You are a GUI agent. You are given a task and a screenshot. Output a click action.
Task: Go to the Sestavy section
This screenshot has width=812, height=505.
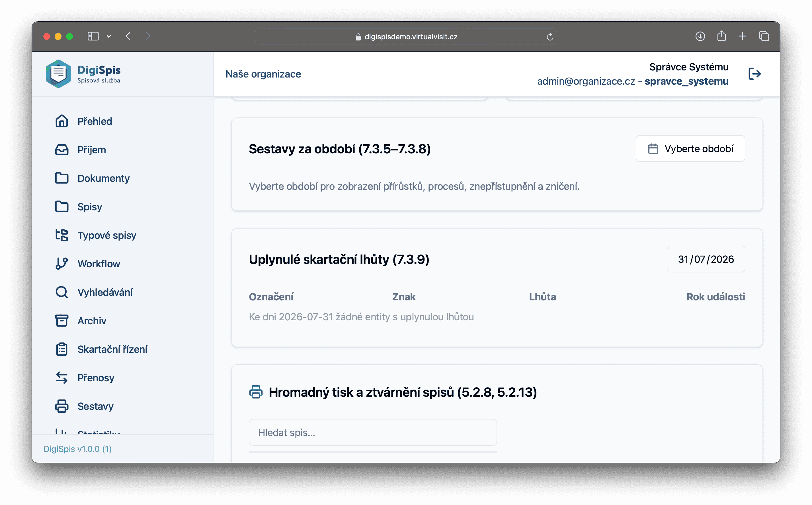[x=95, y=406]
